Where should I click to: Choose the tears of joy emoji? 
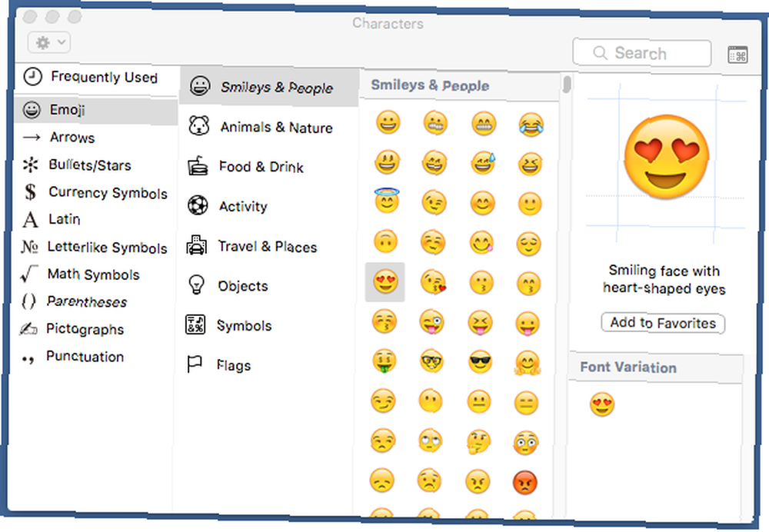pos(531,124)
